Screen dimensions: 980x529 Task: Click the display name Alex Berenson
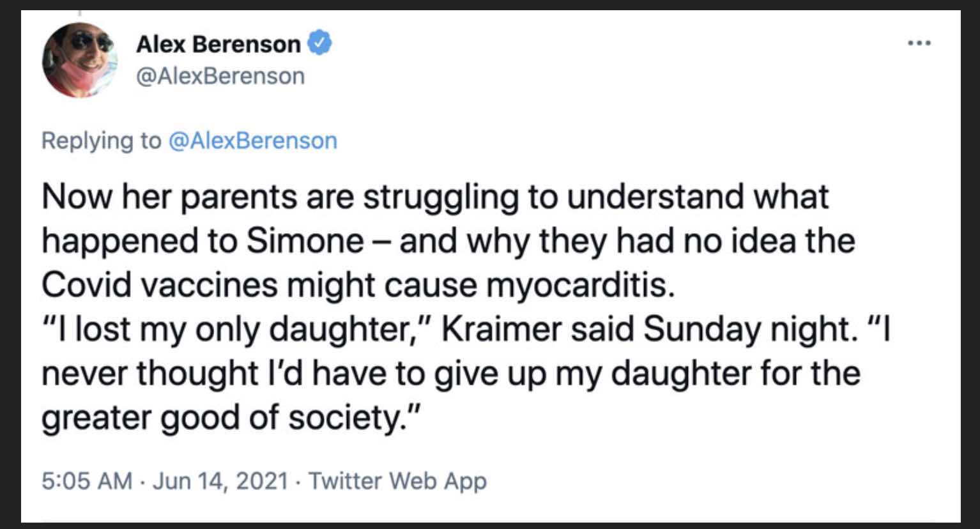coord(218,44)
